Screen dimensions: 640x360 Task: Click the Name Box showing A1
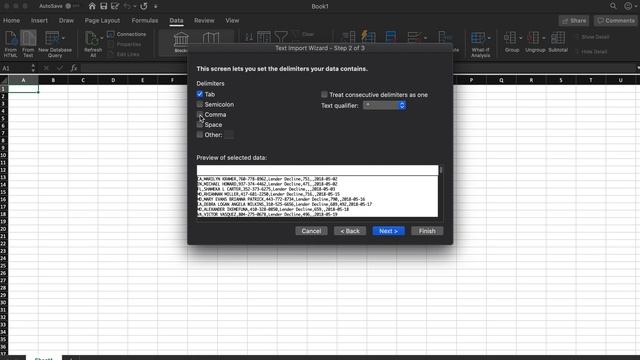click(15, 68)
